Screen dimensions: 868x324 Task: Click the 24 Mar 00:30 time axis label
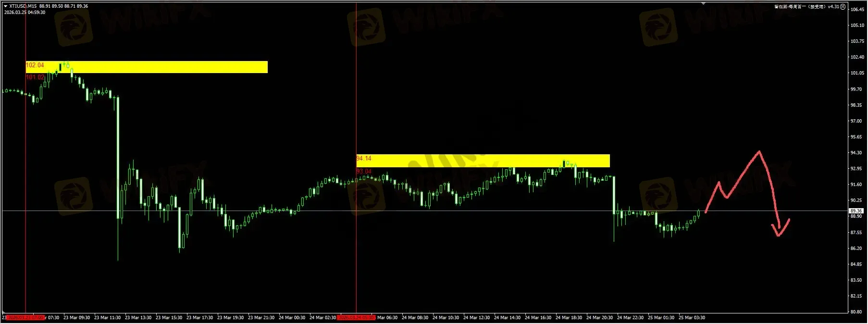point(292,318)
